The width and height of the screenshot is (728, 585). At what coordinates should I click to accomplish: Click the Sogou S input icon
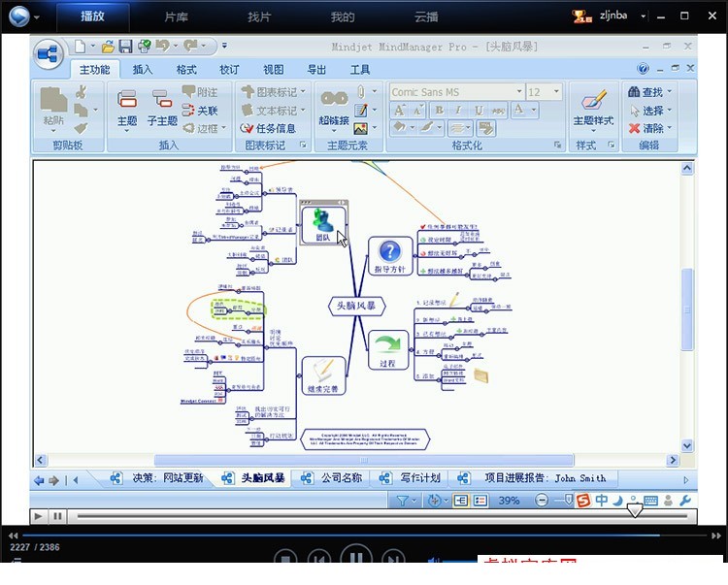tap(583, 501)
